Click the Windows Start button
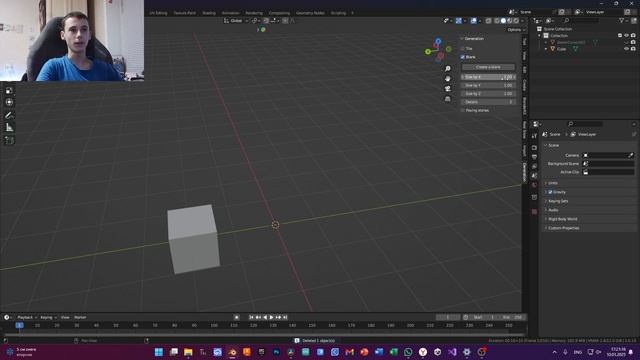 [x=159, y=352]
